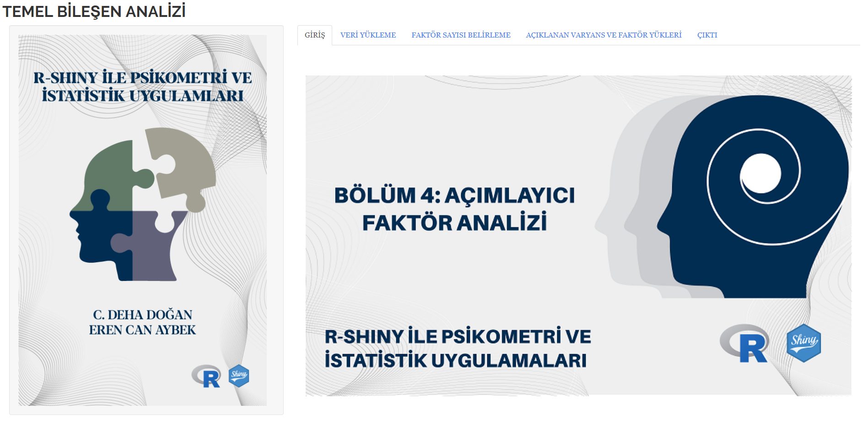Image resolution: width=868 pixels, height=431 pixels.
Task: Click the BÖLÜM 4: AÇIMLAYICI FAKTÖR ANALİZİ heading
Action: click(x=454, y=209)
